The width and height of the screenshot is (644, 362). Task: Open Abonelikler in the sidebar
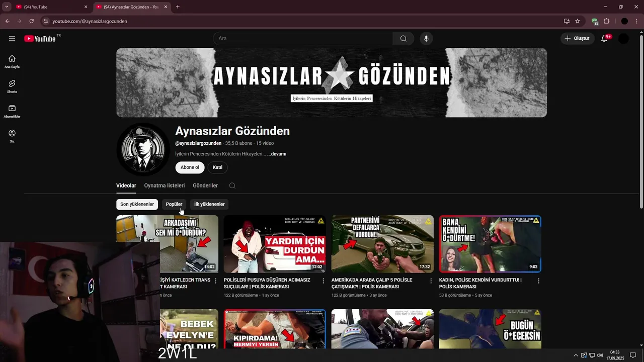[12, 111]
